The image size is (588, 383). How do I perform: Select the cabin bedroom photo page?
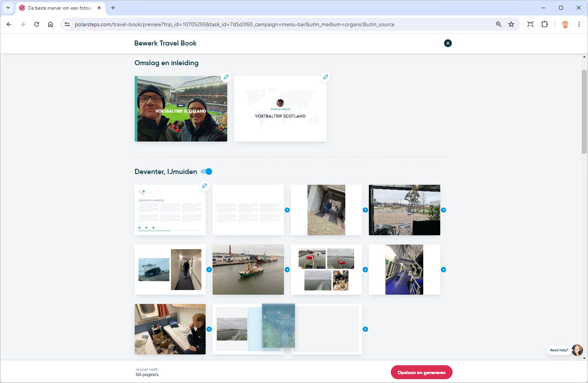pyautogui.click(x=170, y=329)
